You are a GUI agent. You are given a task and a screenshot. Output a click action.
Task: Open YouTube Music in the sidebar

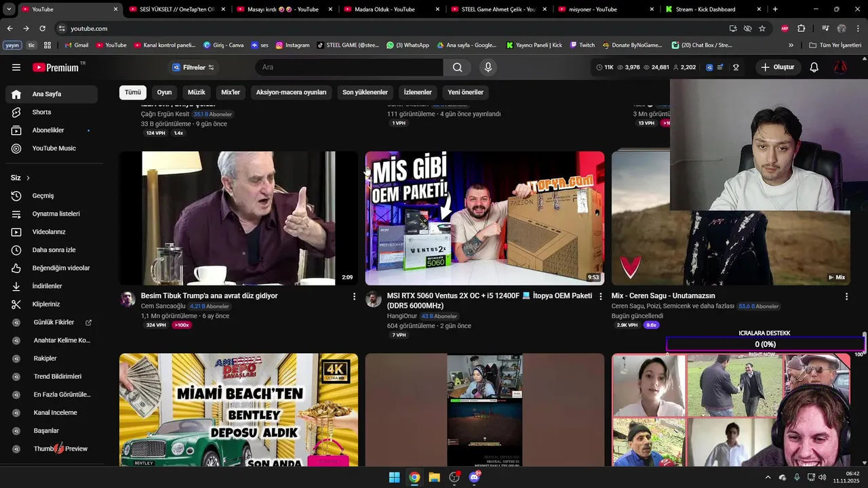click(x=52, y=148)
